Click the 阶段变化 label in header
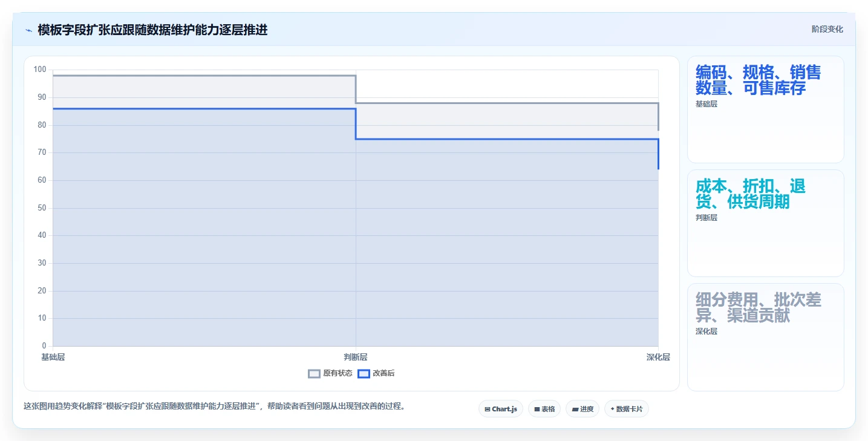 tap(827, 29)
